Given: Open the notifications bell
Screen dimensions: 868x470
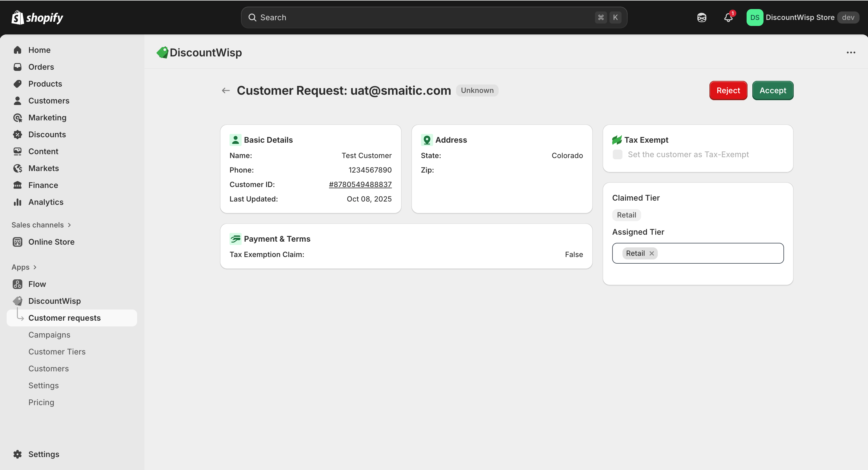Looking at the screenshot, I should point(728,17).
